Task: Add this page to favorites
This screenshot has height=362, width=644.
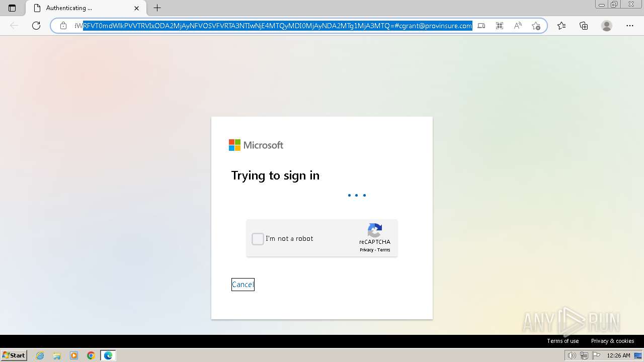Action: click(536, 26)
